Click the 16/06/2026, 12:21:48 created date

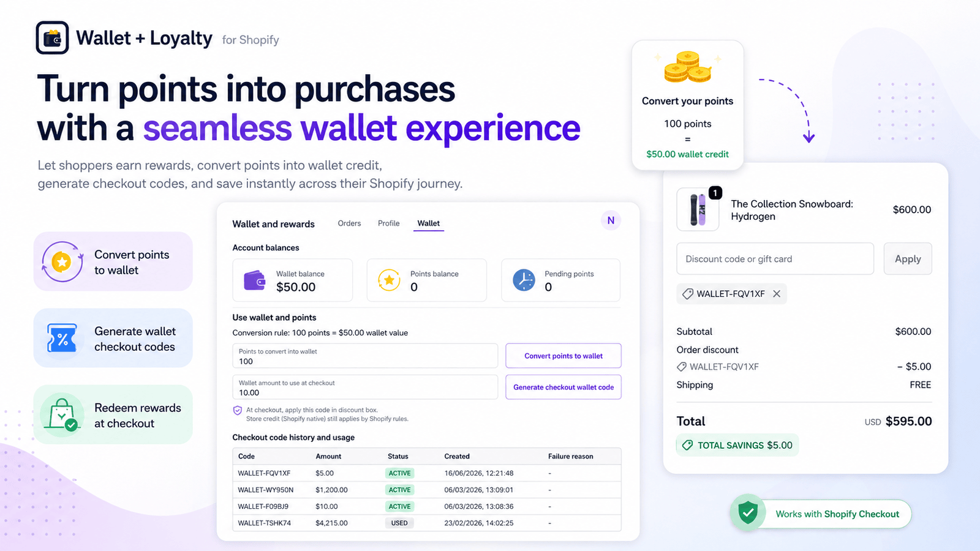(479, 473)
